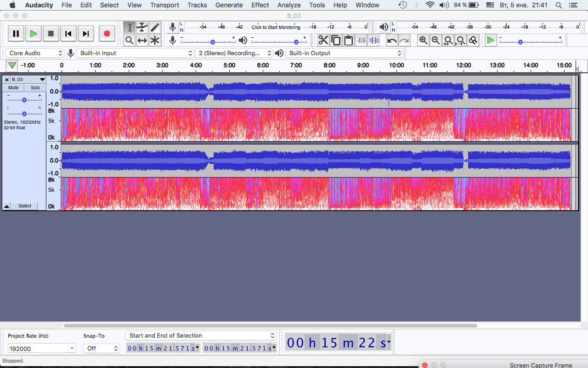Click the Silence audio icon
This screenshot has width=588, height=368.
tap(373, 40)
